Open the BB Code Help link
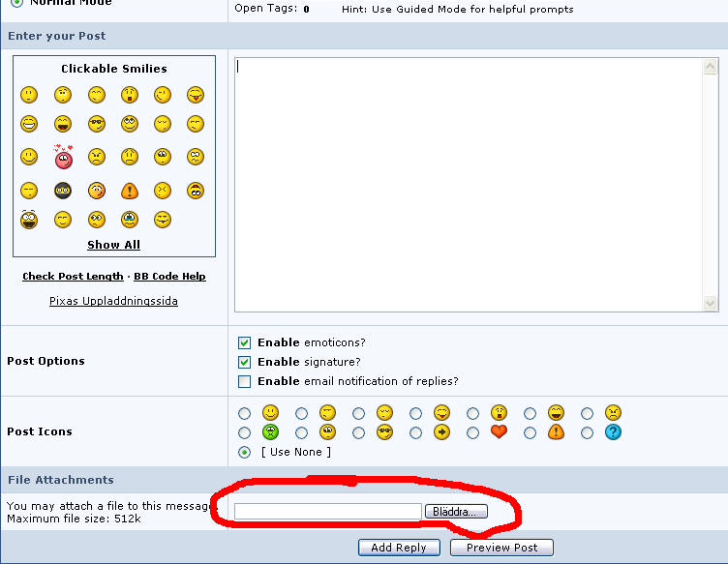 tap(169, 276)
